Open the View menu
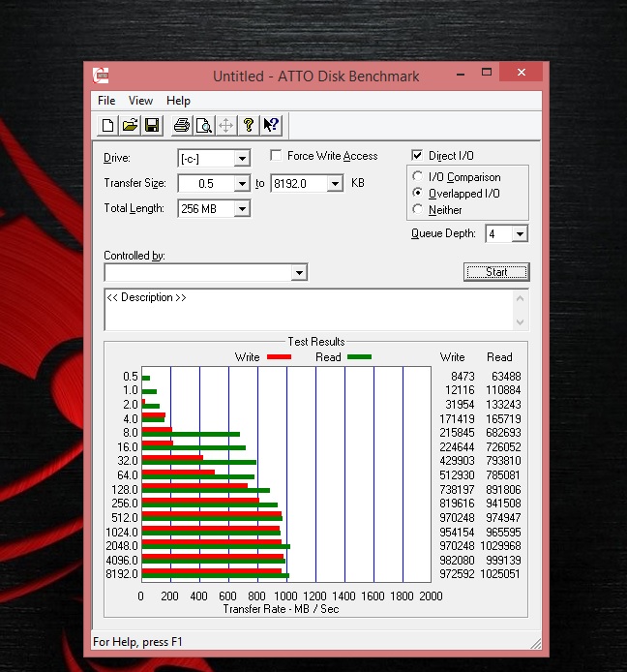This screenshot has height=672, width=627. coord(140,101)
